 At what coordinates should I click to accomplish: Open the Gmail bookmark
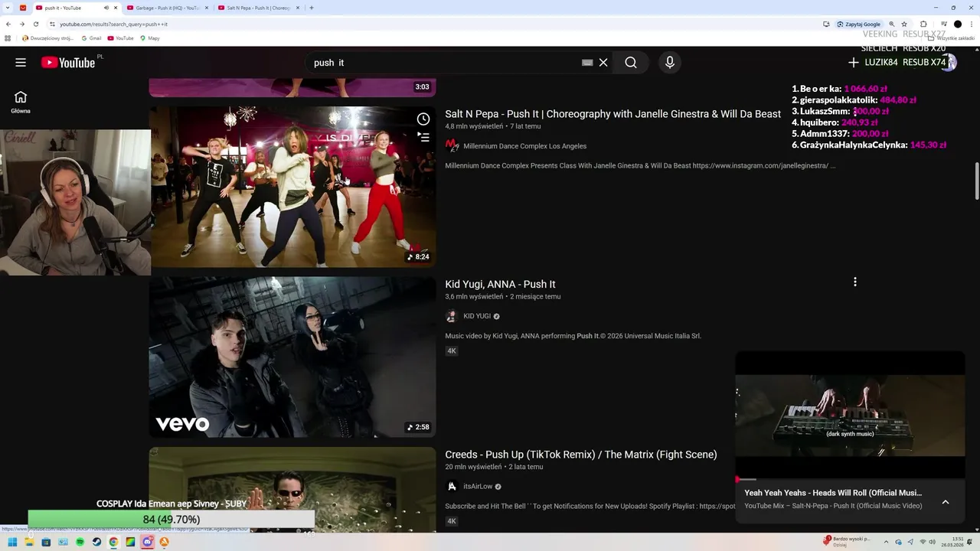click(91, 37)
